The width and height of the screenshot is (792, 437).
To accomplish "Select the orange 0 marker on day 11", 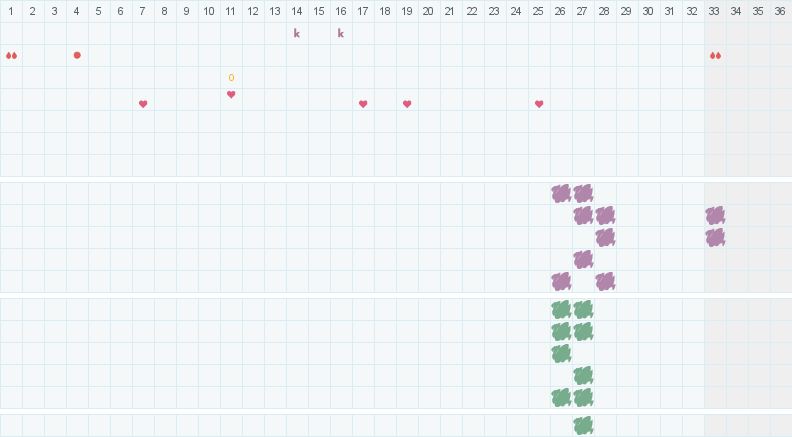I will coord(231,78).
